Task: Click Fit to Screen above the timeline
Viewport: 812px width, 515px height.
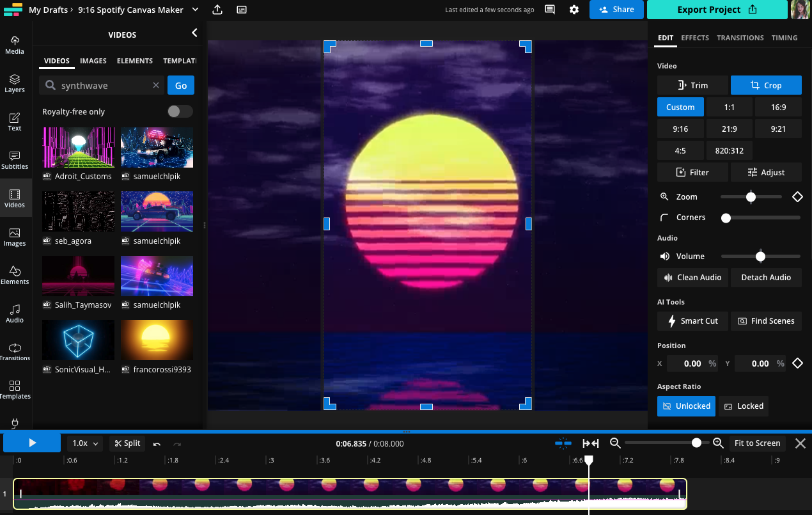Action: (757, 443)
